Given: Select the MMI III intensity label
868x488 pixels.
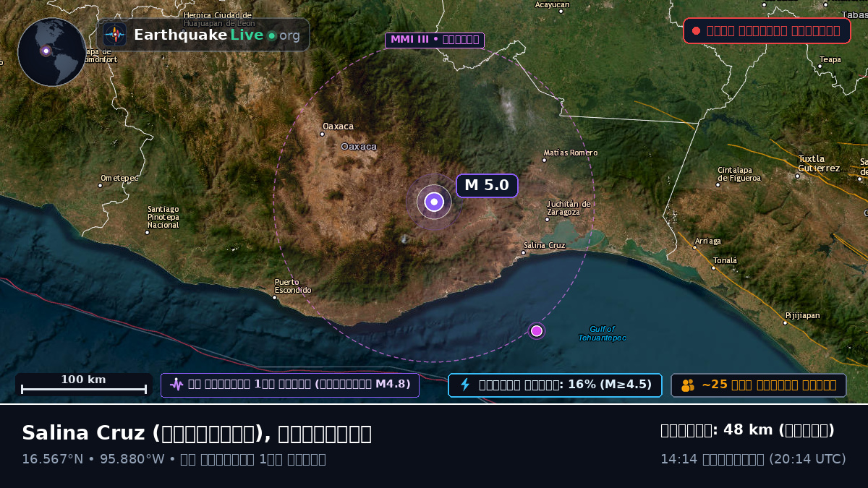Looking at the screenshot, I should [435, 40].
